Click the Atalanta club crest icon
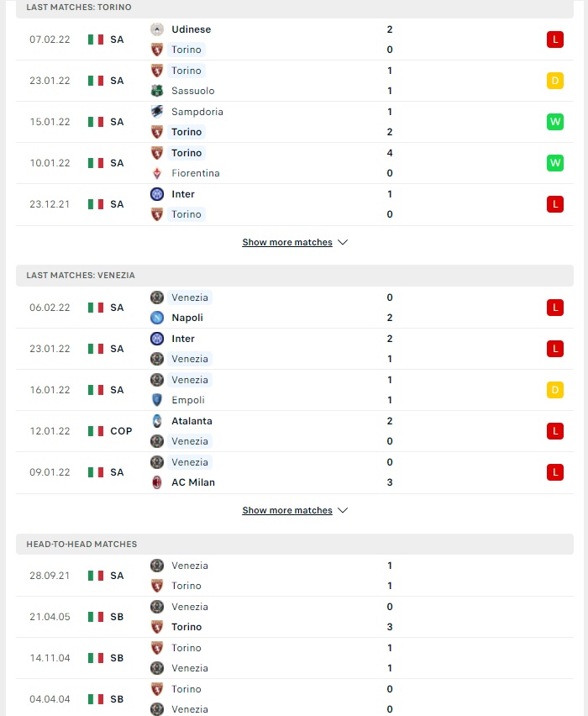The height and width of the screenshot is (716, 588). coord(156,421)
